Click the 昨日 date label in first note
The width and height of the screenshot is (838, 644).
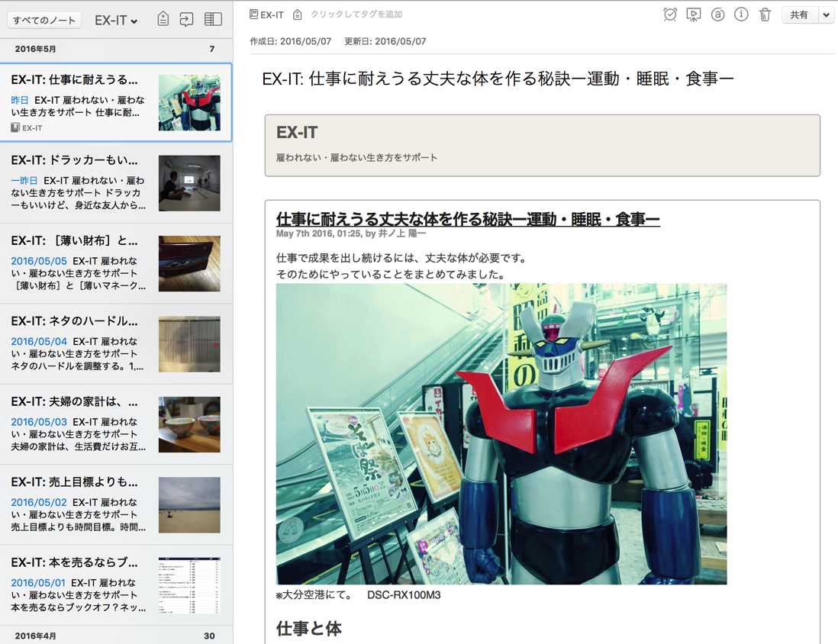[20, 100]
